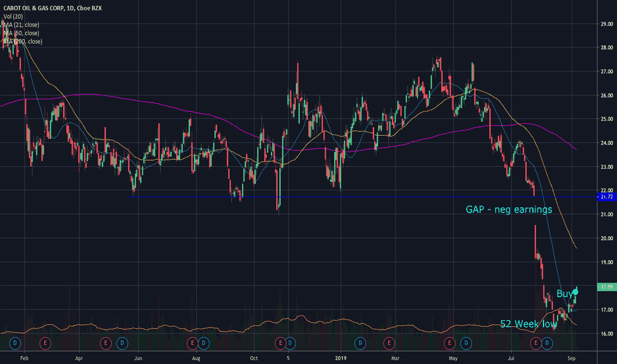
Task: Click the earnings E marker before May
Action: (x=450, y=343)
